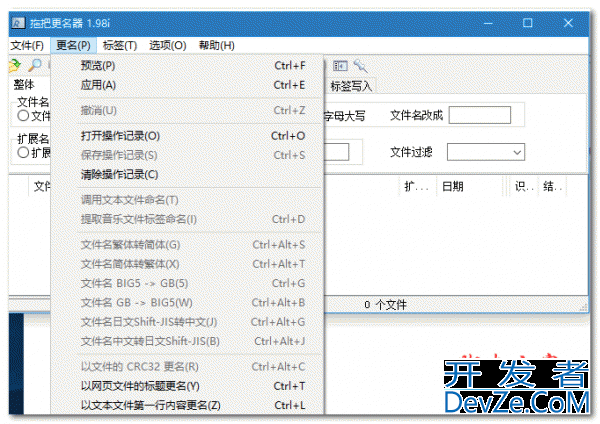Open the 文件(F) menu
This screenshot has height=424, width=600.
point(27,46)
